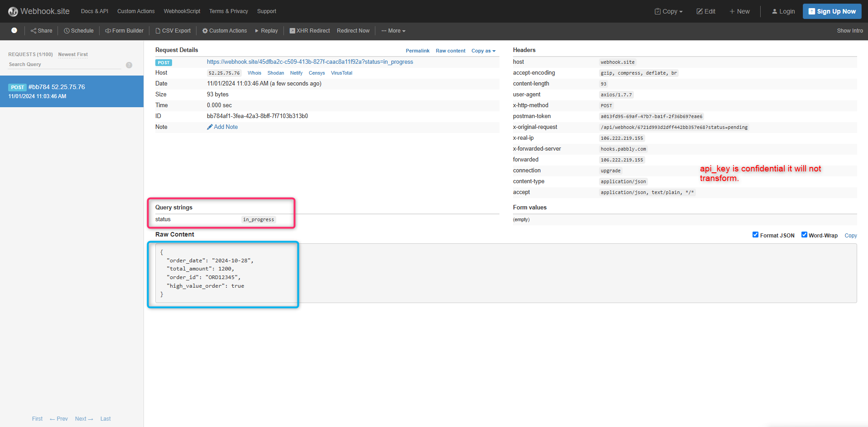Click the Login link
Image resolution: width=868 pixels, height=427 pixels.
[x=783, y=11]
